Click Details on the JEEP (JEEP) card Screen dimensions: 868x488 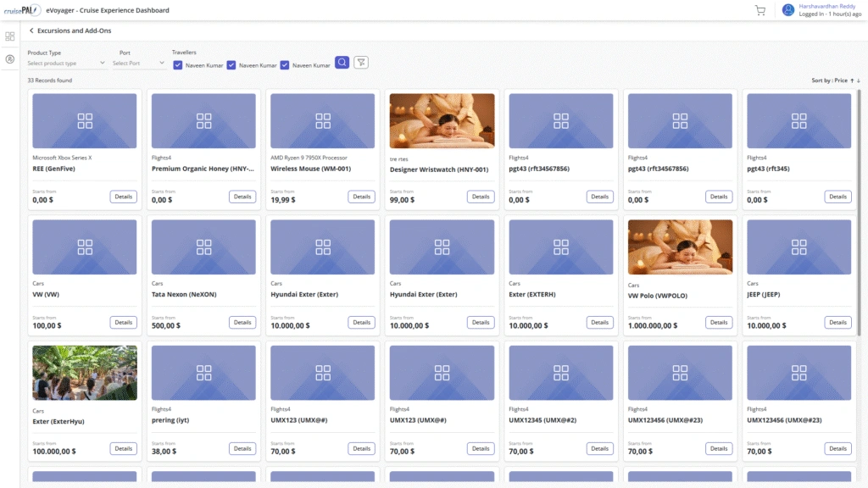point(837,322)
